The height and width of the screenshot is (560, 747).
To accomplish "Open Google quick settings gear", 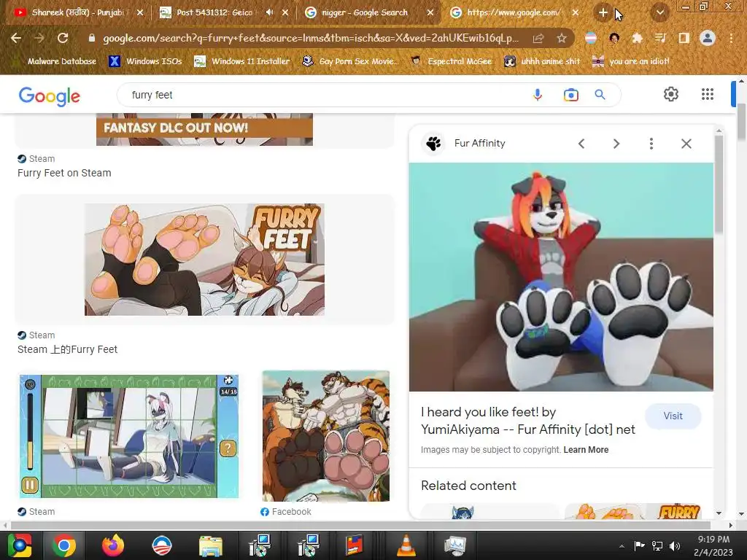I will click(671, 94).
